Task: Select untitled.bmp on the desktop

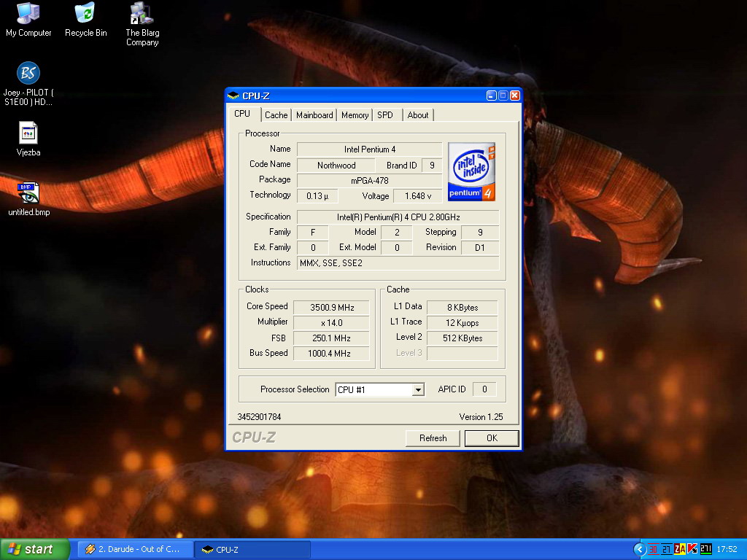Action: click(28, 194)
